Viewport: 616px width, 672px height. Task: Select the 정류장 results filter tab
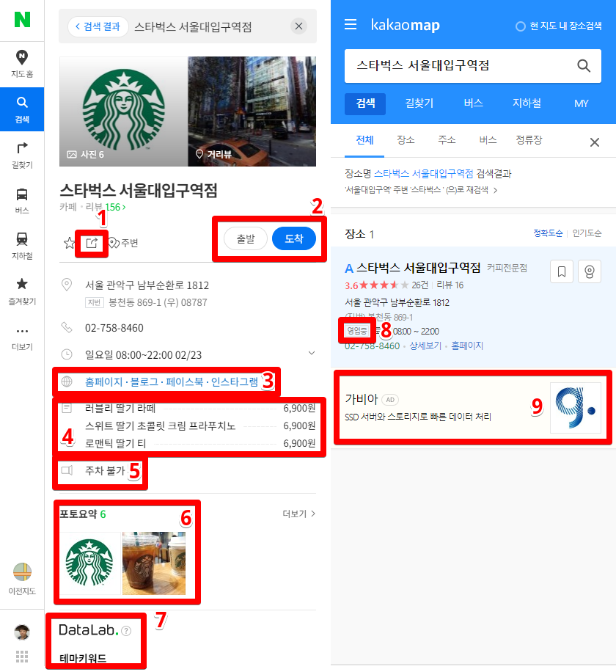[529, 140]
